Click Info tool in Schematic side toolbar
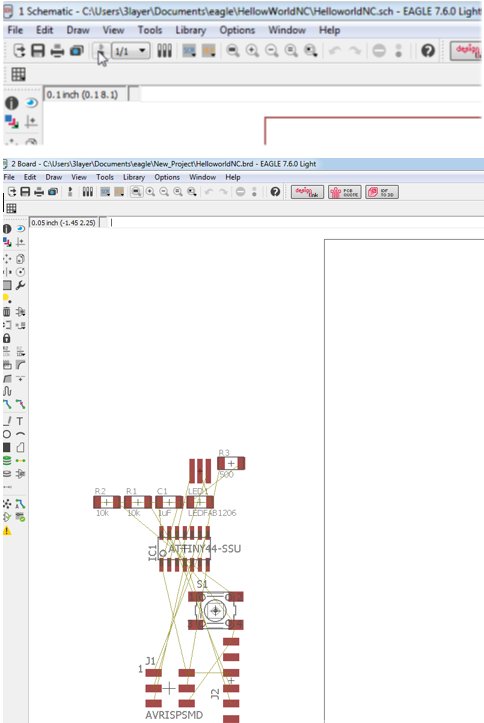Image resolution: width=484 pixels, height=723 pixels. [12, 103]
